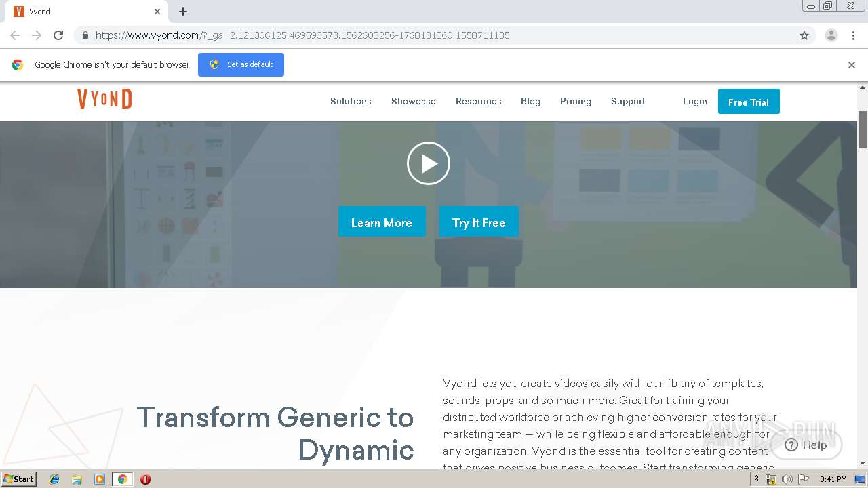Screen dimensions: 868x488
Task: Click the address bar URL
Action: click(x=302, y=35)
